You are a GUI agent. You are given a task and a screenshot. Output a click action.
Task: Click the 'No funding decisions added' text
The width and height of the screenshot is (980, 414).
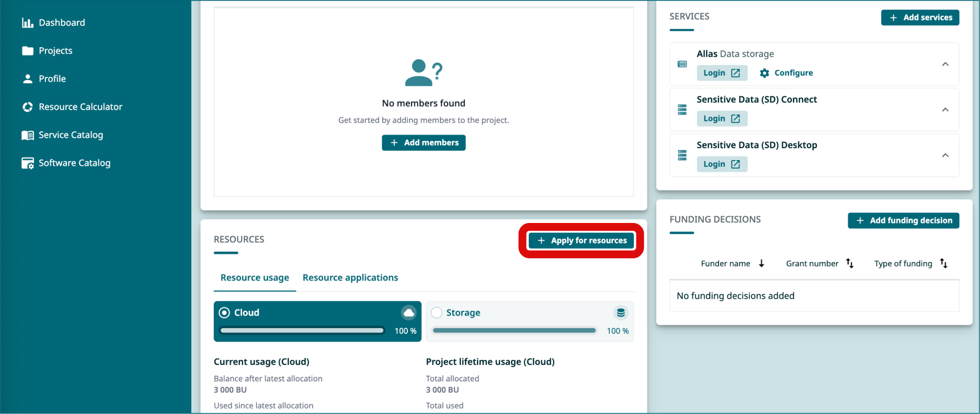click(x=735, y=296)
